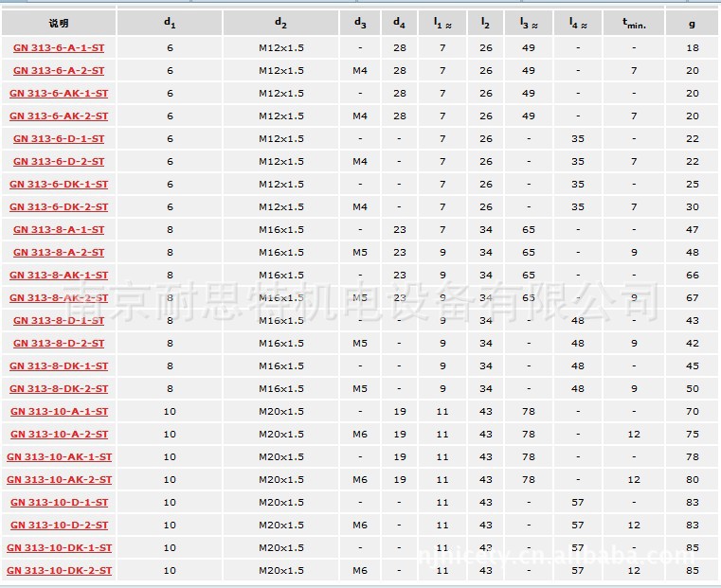Click the GN 313-6-DK-2-ST link
This screenshot has width=721, height=588.
59,207
